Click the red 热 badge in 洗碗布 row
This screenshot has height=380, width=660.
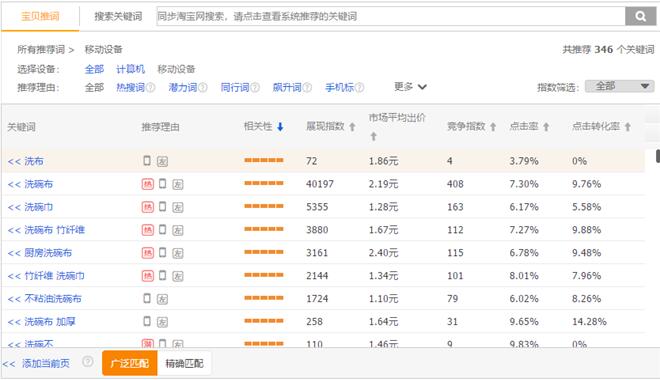coord(147,184)
